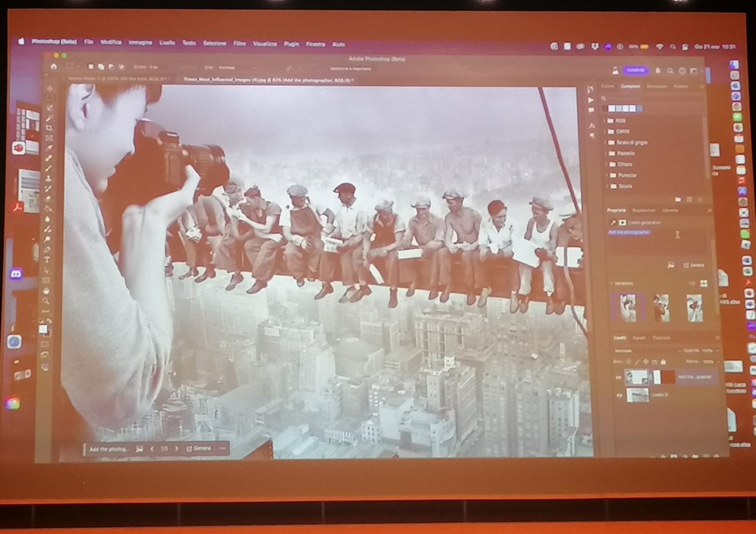Open Adobe Acrobat from the Dock
756x534 pixels.
(16, 207)
